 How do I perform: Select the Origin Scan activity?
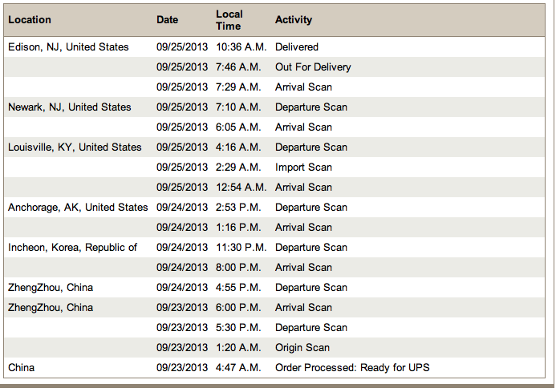[x=302, y=348]
